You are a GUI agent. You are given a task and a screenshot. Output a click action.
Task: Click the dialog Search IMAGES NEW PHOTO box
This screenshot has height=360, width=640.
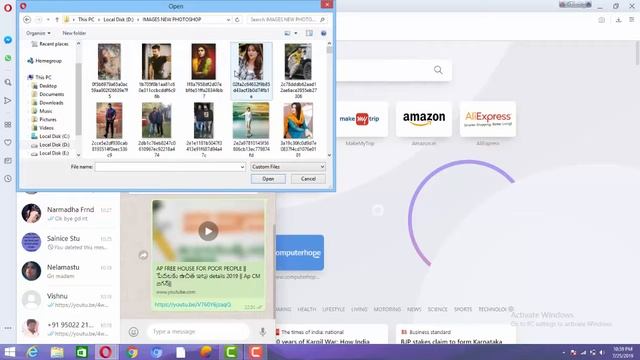coord(287,20)
